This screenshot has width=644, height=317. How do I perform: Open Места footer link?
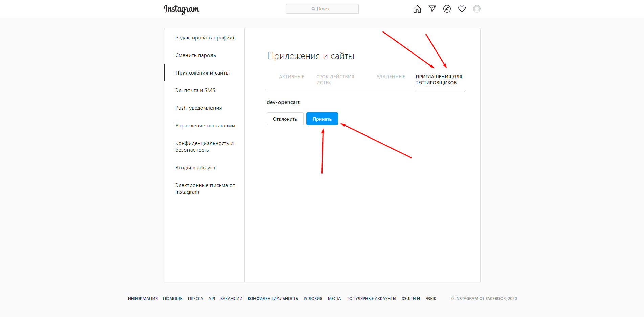pos(334,299)
